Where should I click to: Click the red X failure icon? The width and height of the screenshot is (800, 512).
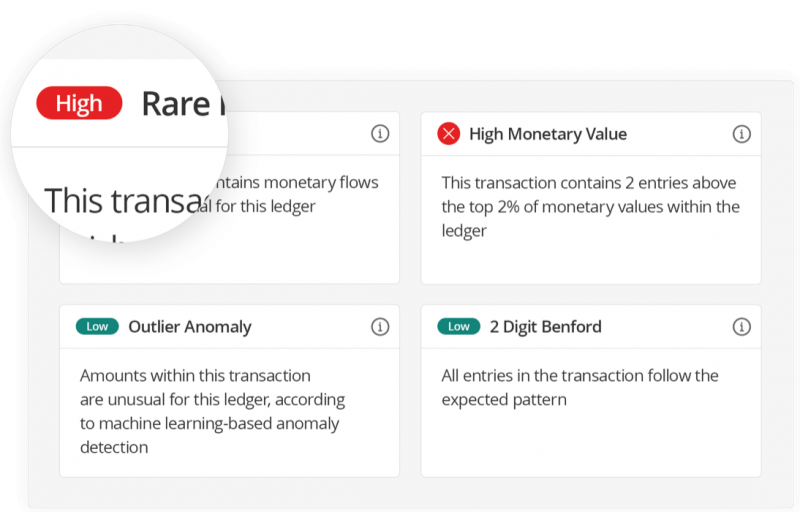tap(448, 134)
